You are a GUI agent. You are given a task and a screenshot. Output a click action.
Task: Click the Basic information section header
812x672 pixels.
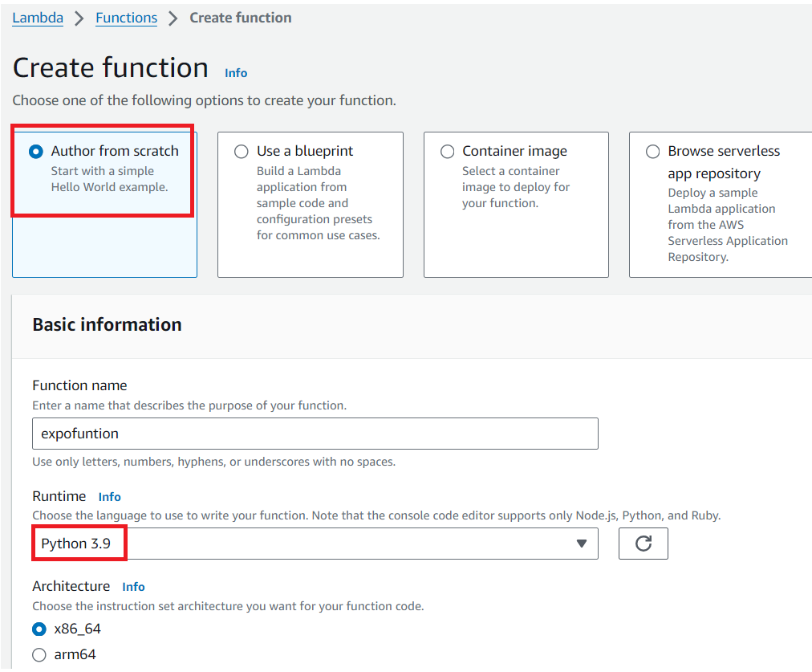click(107, 325)
